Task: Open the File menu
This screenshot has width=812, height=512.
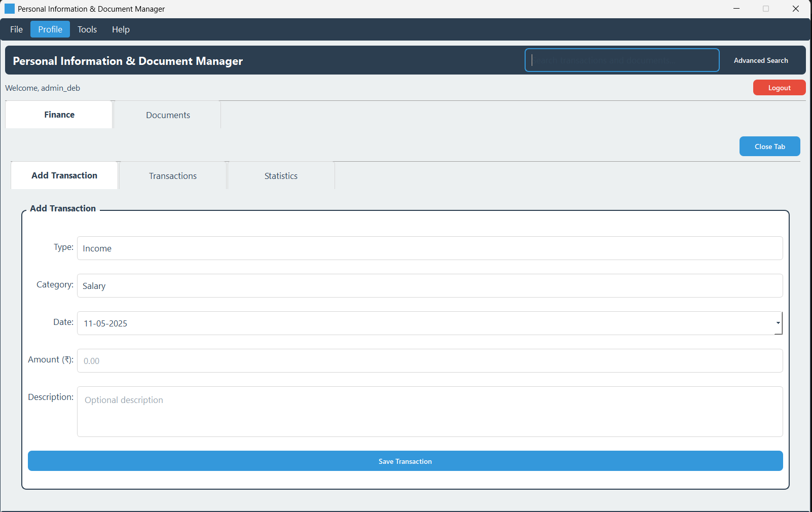Action: point(16,29)
